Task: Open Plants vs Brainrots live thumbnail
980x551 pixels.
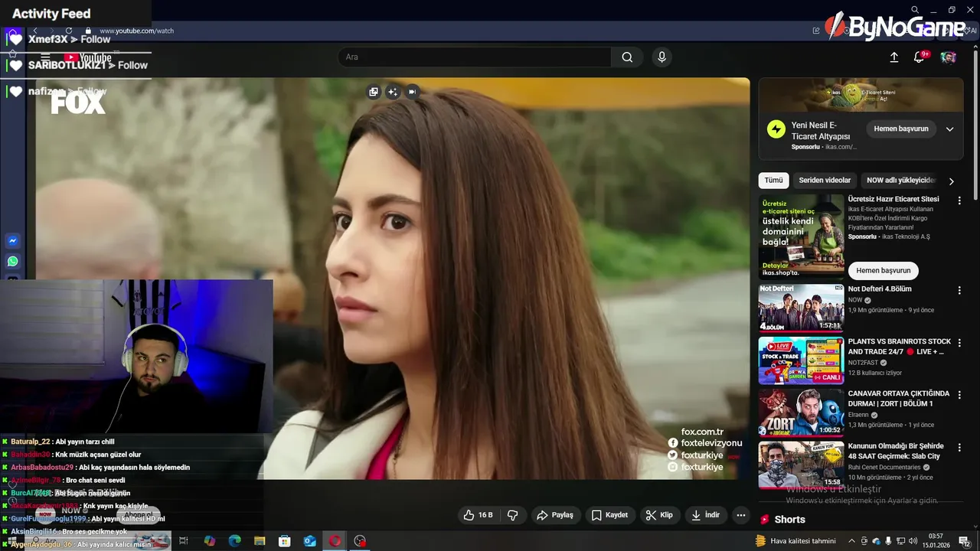Action: click(x=801, y=360)
